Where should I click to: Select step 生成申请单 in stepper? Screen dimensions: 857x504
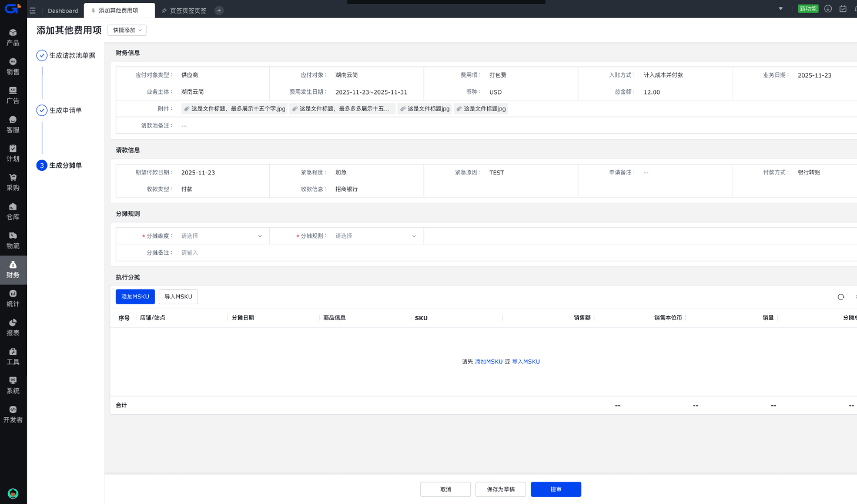tap(65, 110)
